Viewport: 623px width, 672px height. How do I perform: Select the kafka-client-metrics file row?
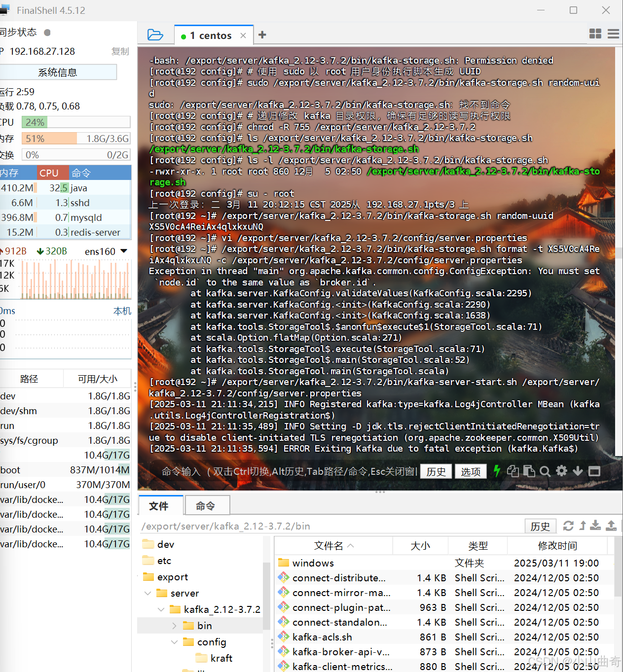pyautogui.click(x=443, y=666)
